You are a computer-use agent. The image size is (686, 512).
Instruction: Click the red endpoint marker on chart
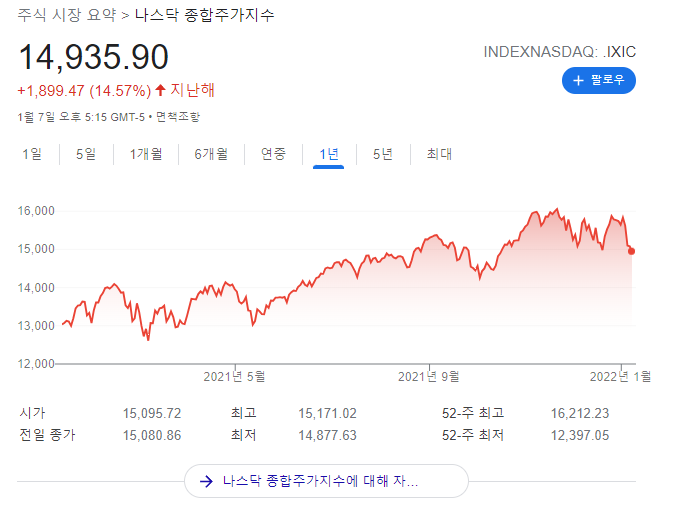tap(631, 251)
